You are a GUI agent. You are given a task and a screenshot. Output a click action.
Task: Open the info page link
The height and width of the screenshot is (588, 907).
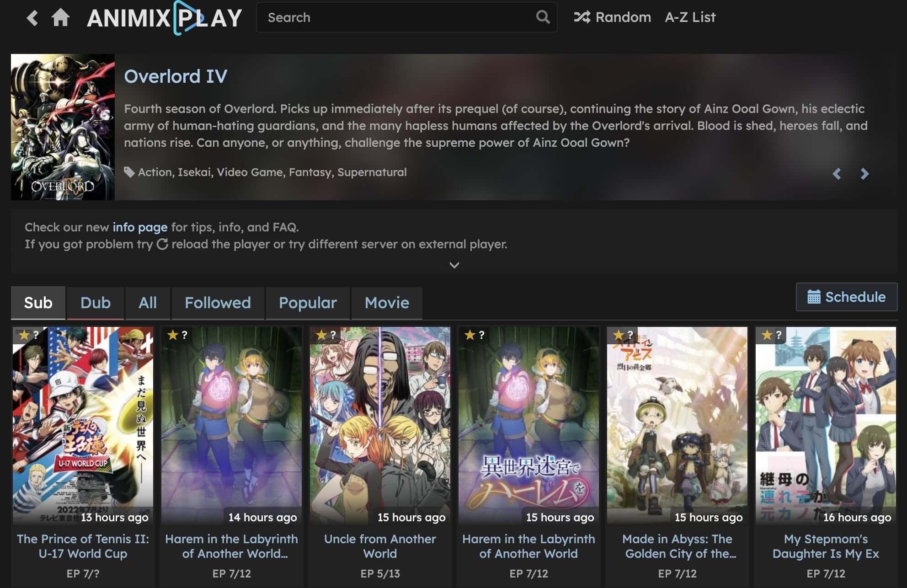point(140,227)
